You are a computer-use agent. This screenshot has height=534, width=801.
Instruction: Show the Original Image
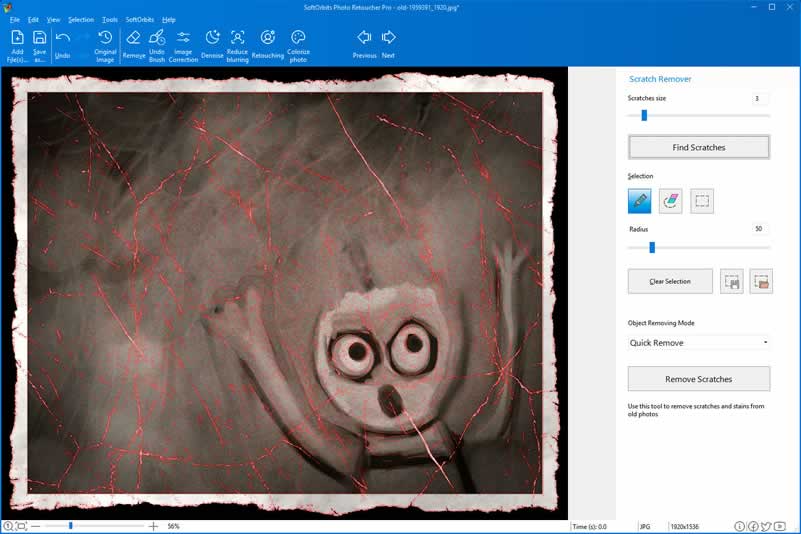(105, 45)
